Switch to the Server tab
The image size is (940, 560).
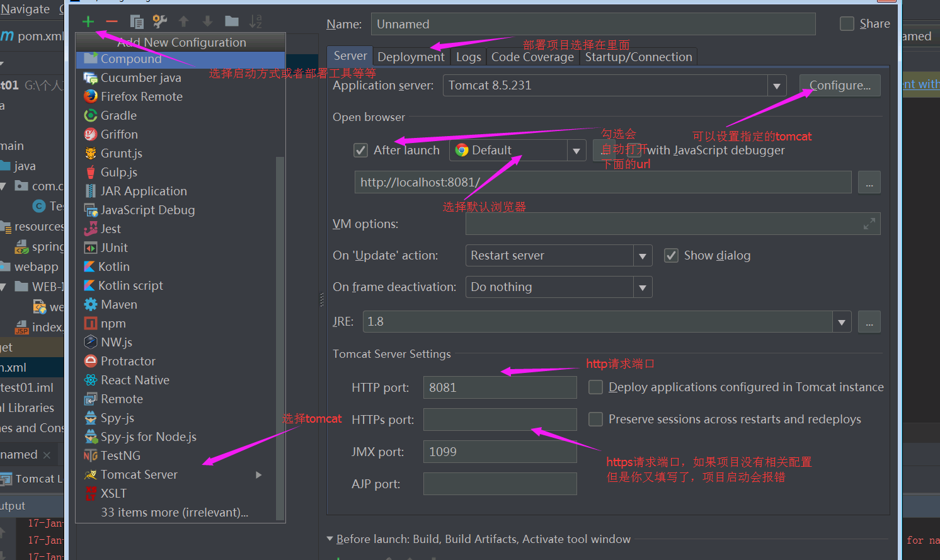coord(350,55)
